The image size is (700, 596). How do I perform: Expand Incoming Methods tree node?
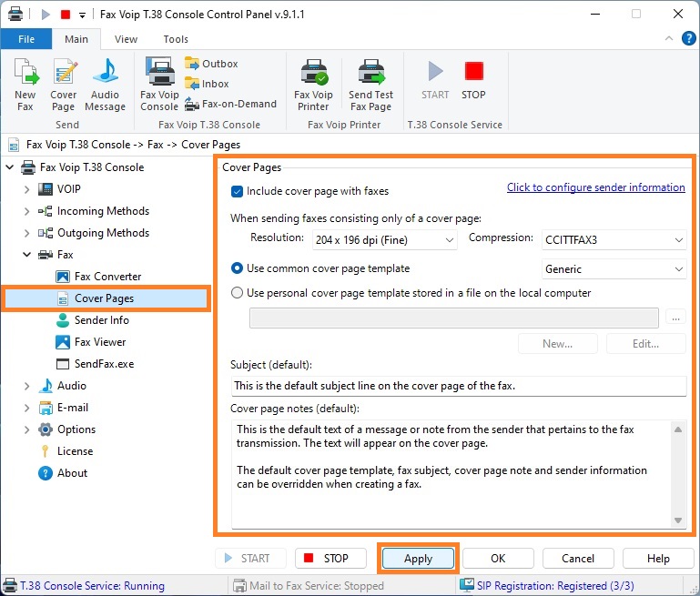pos(26,211)
